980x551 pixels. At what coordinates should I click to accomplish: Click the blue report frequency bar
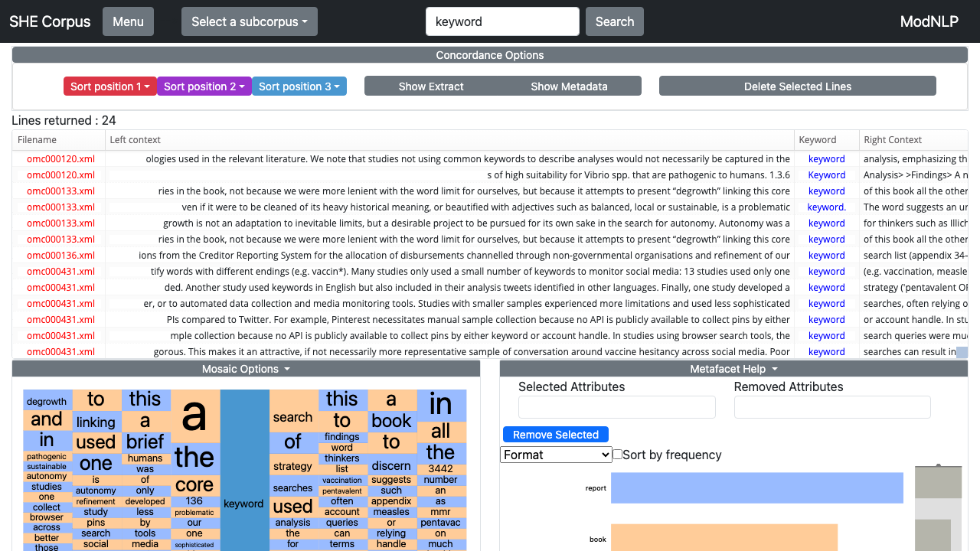(x=756, y=487)
